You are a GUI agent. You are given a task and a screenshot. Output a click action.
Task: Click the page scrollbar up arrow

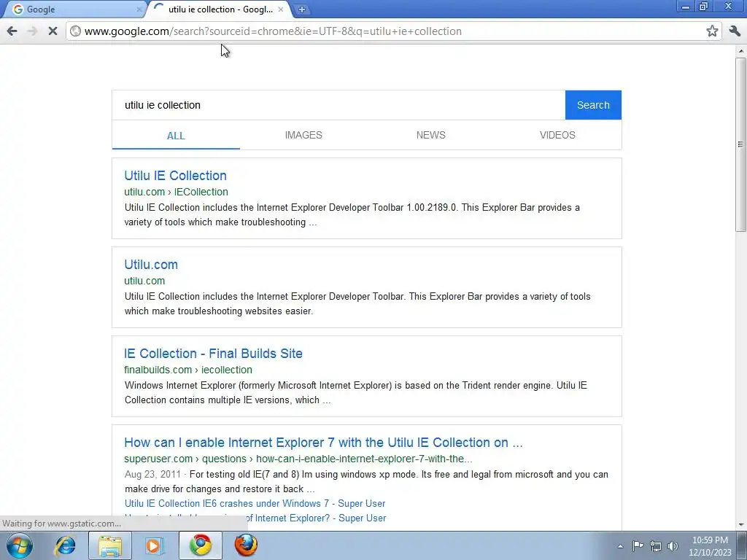741,50
